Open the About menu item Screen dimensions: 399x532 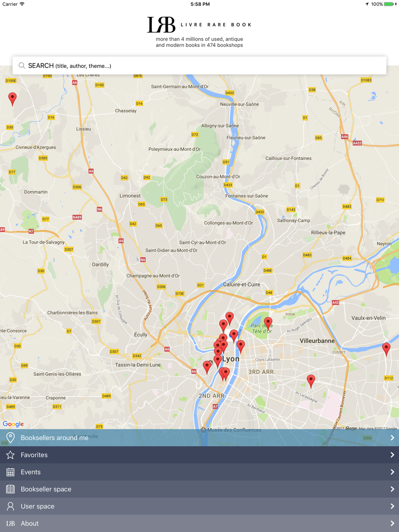pos(199,523)
